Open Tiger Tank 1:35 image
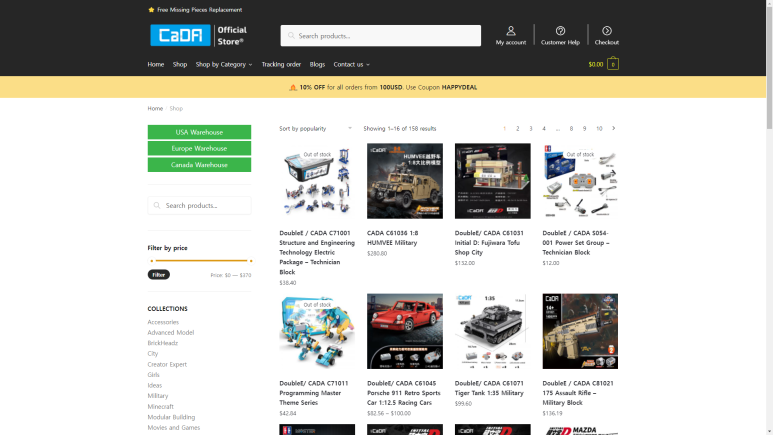The width and height of the screenshot is (773, 435). [492, 331]
